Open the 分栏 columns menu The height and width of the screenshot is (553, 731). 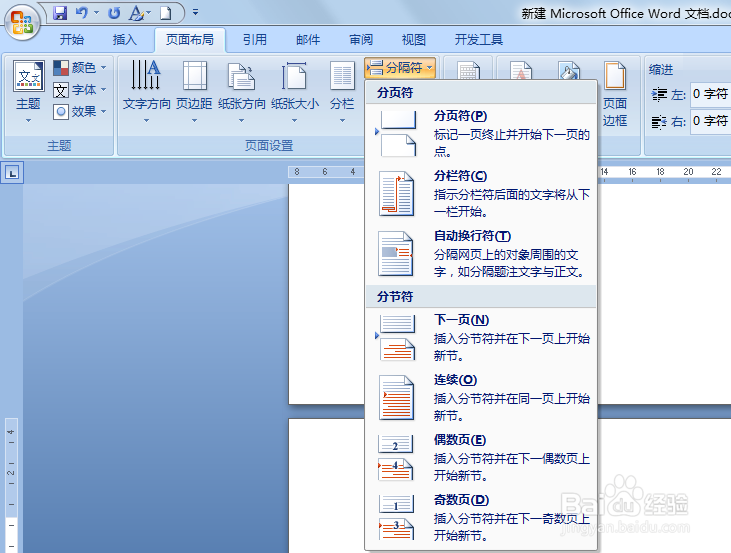[342, 91]
